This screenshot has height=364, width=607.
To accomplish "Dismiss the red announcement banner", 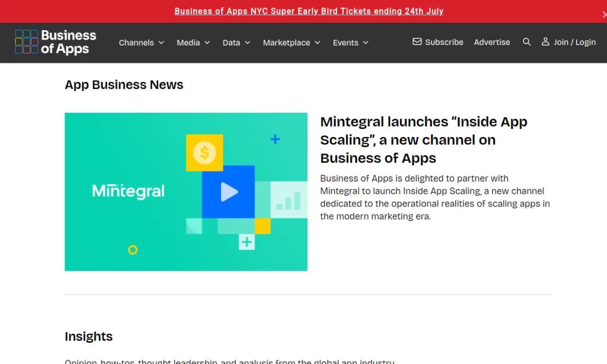I will pyautogui.click(x=604, y=15).
